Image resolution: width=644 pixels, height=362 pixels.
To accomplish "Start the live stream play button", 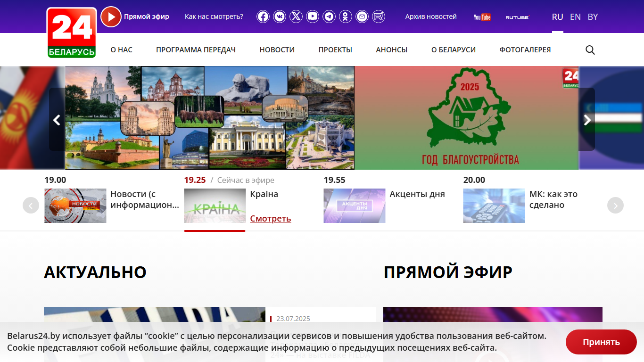I will pos(111,17).
